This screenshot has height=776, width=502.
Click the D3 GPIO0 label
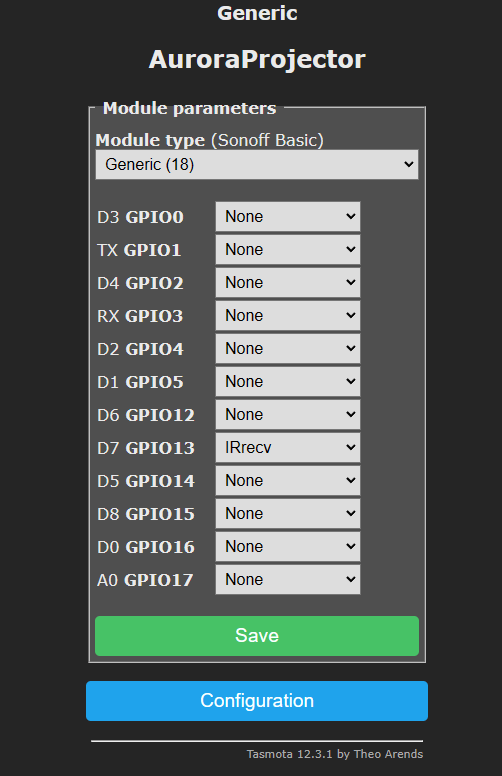tap(140, 217)
